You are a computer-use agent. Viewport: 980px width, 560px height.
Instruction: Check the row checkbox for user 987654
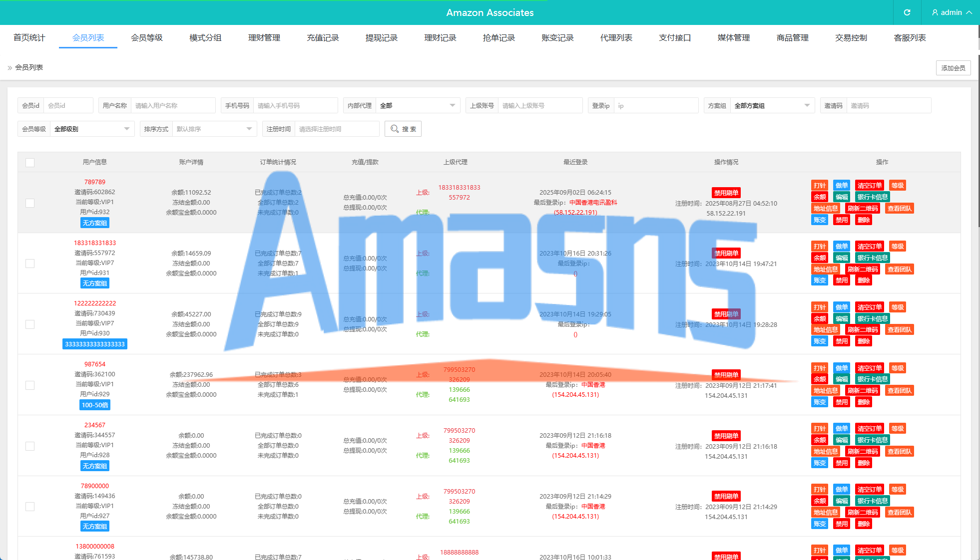tap(30, 385)
